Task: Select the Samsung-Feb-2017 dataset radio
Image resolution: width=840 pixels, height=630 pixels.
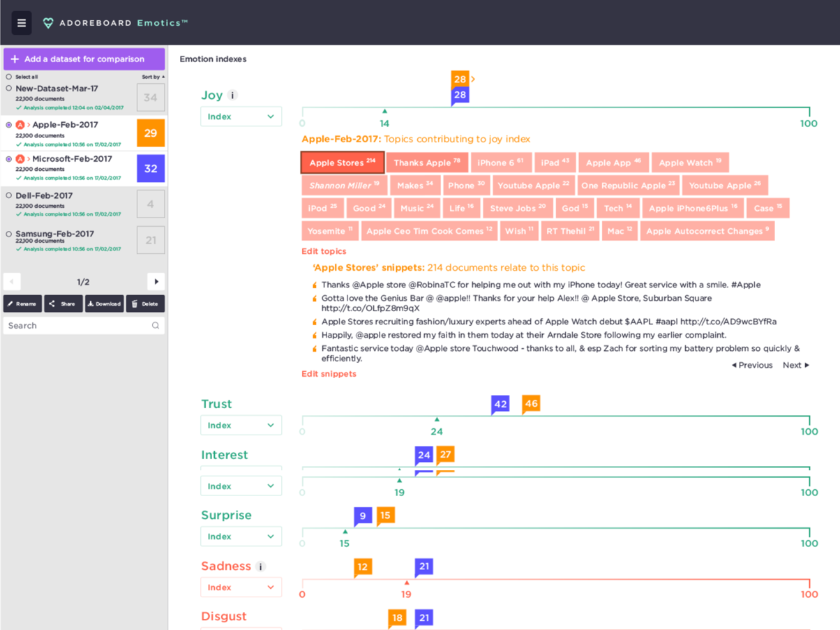Action: (9, 234)
